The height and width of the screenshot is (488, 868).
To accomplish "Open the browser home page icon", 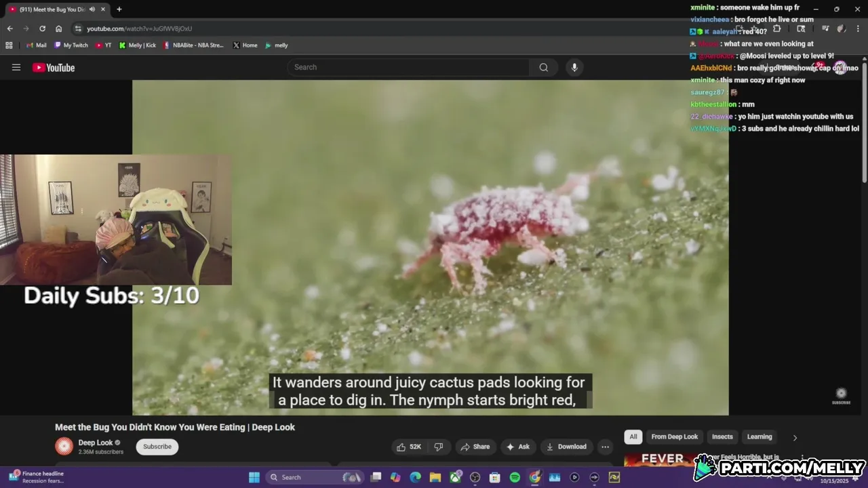I will pyautogui.click(x=58, y=28).
